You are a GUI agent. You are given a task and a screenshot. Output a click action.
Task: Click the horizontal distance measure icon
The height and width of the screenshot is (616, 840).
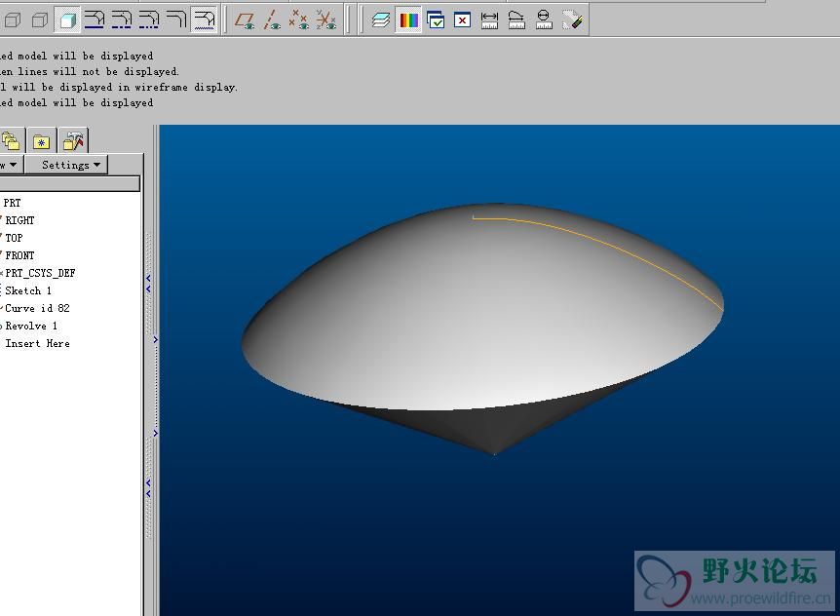coord(489,19)
